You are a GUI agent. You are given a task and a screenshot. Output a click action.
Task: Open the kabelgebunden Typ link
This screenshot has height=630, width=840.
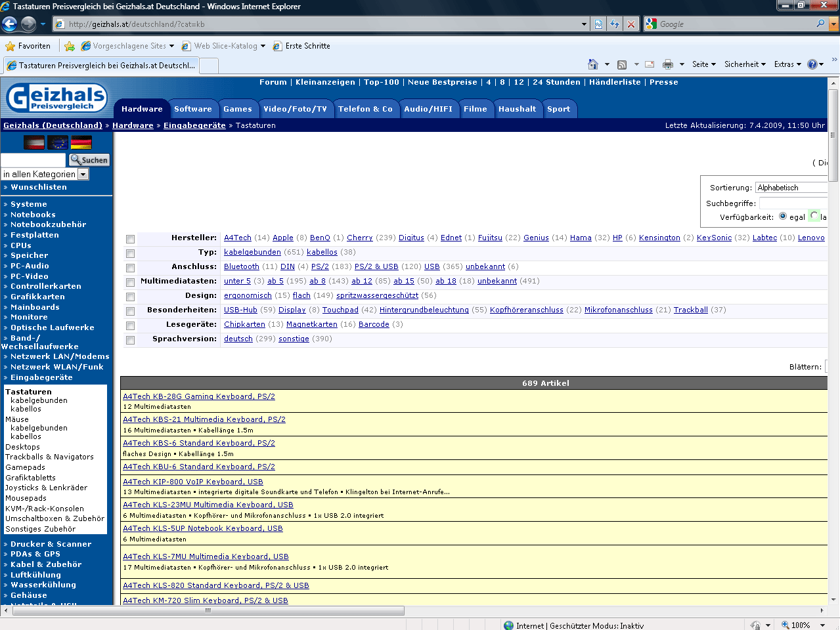coord(252,252)
